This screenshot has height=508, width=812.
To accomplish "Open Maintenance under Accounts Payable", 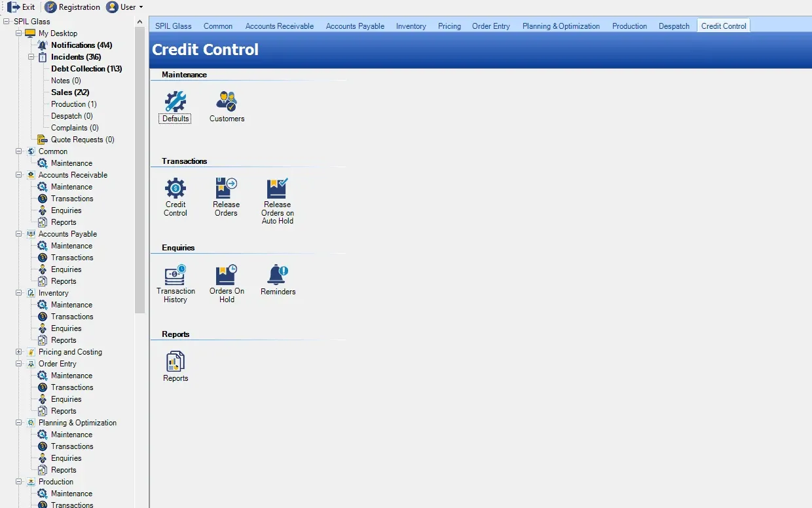I will pyautogui.click(x=71, y=246).
